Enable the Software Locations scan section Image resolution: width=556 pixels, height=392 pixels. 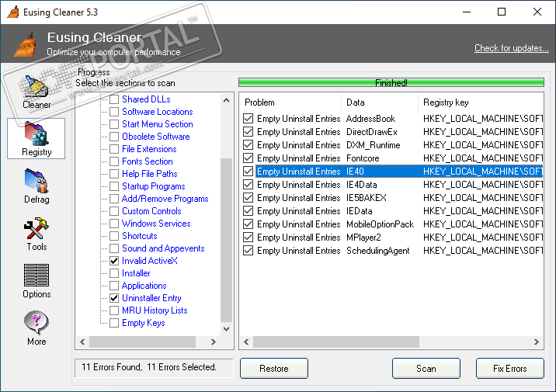coord(114,112)
